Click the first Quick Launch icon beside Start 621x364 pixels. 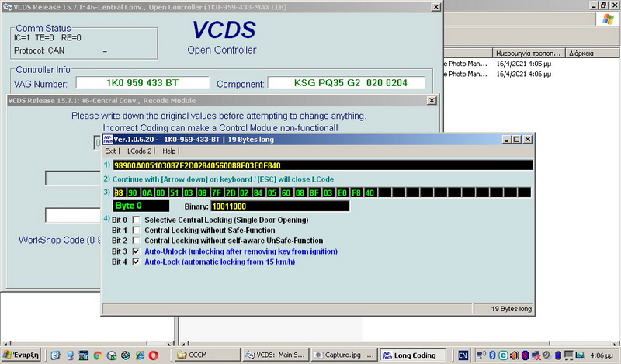pos(55,355)
